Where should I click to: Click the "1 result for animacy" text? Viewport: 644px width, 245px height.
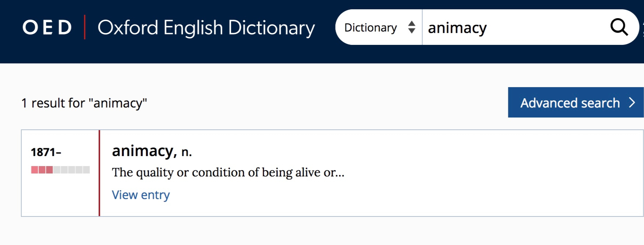click(84, 103)
